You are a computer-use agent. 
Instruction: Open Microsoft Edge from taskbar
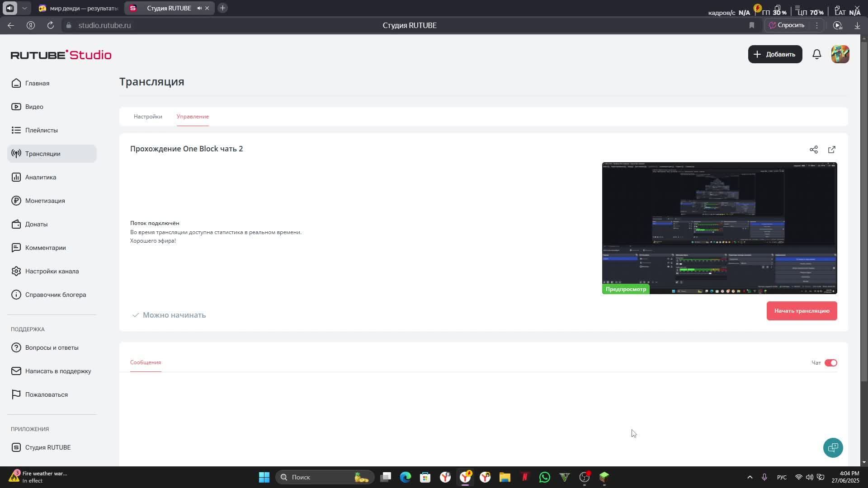coord(405,477)
